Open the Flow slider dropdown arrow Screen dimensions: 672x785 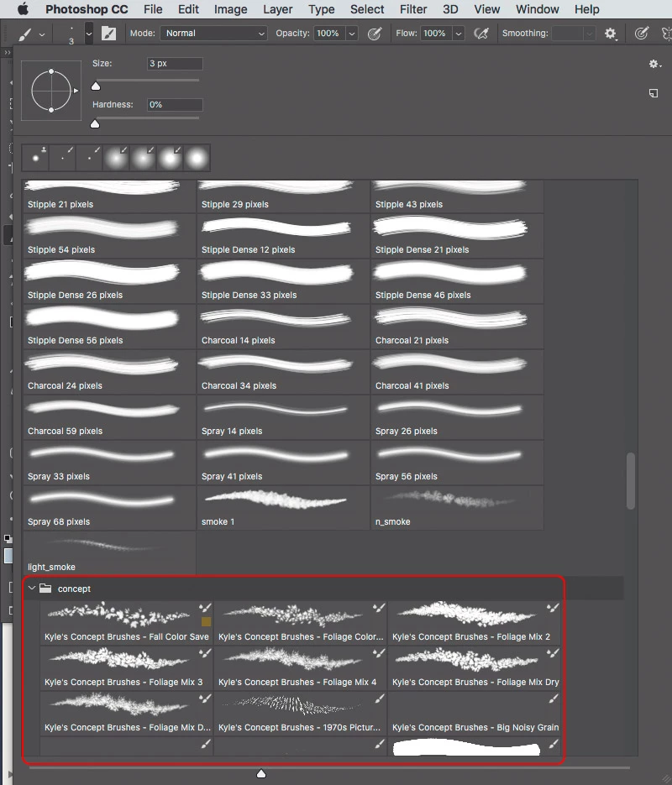(458, 34)
